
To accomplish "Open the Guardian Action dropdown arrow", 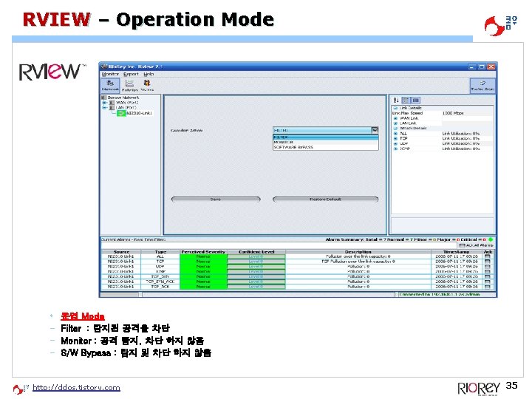I will point(375,130).
